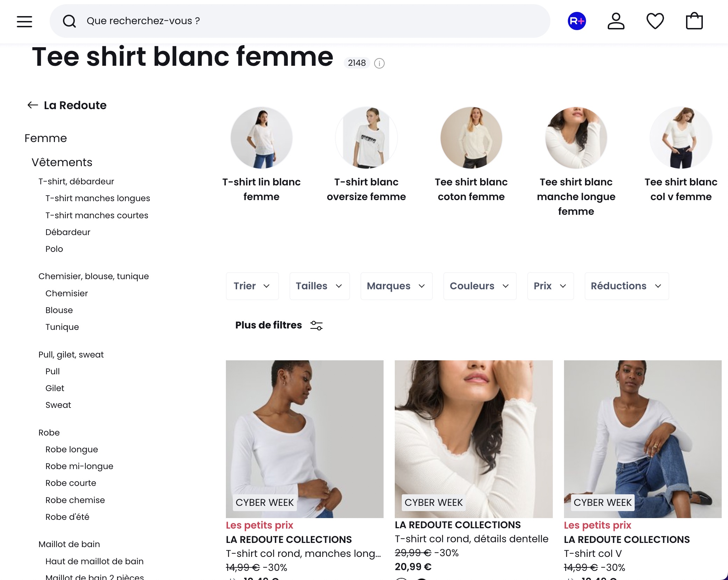Click the search magnifier icon
This screenshot has width=728, height=580.
point(70,21)
